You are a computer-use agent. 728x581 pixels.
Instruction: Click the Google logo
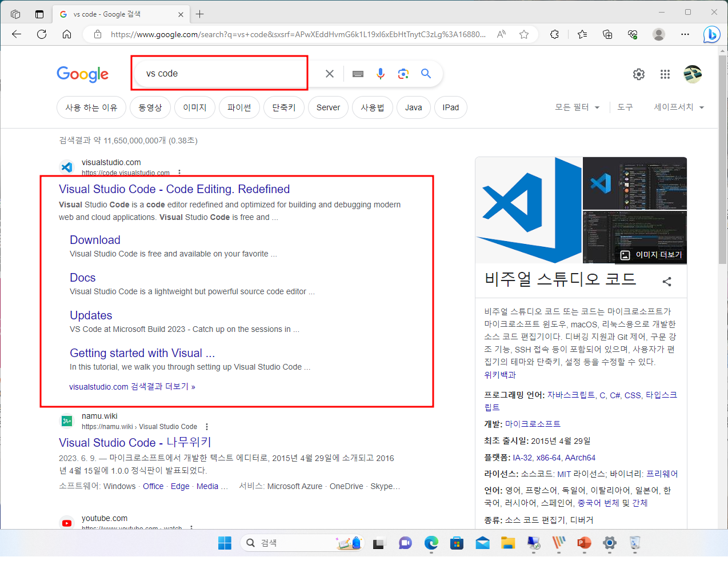click(x=83, y=74)
